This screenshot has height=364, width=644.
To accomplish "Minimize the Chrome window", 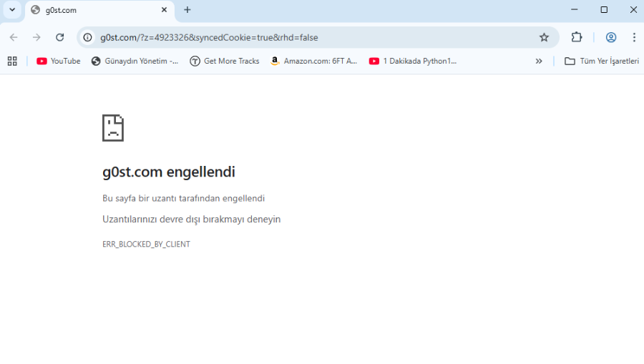I will click(574, 9).
